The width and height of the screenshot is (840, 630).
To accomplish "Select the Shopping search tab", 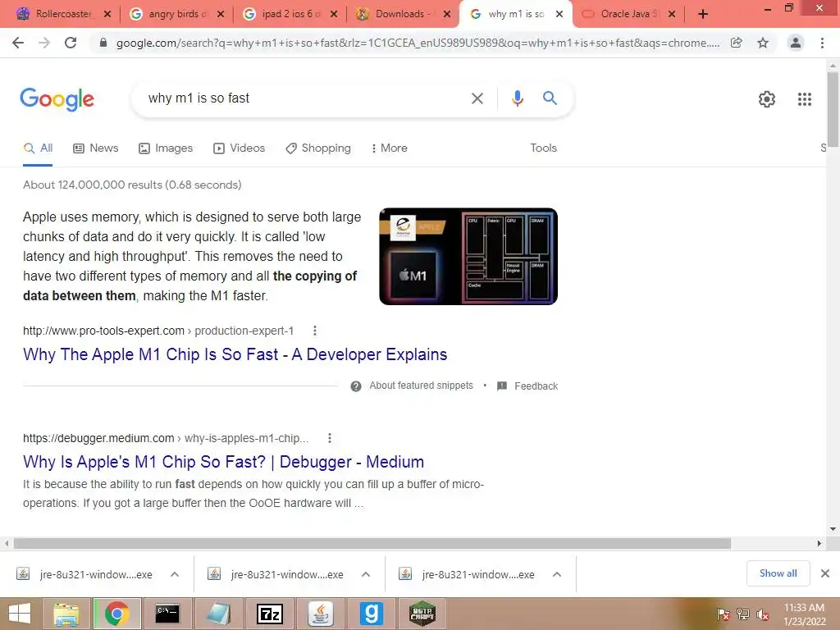I will [x=318, y=148].
